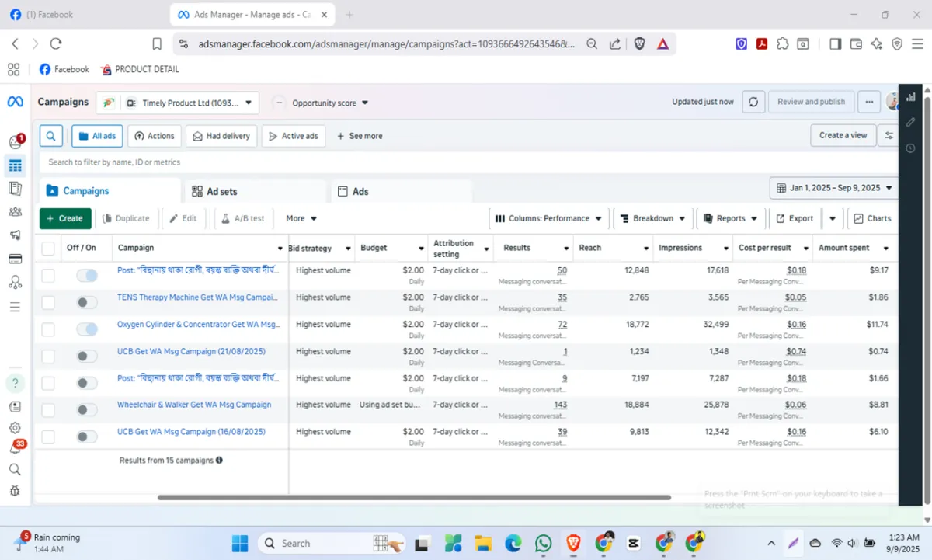
Task: Toggle the TENS Therapy Machine campaign switch
Action: (x=87, y=302)
